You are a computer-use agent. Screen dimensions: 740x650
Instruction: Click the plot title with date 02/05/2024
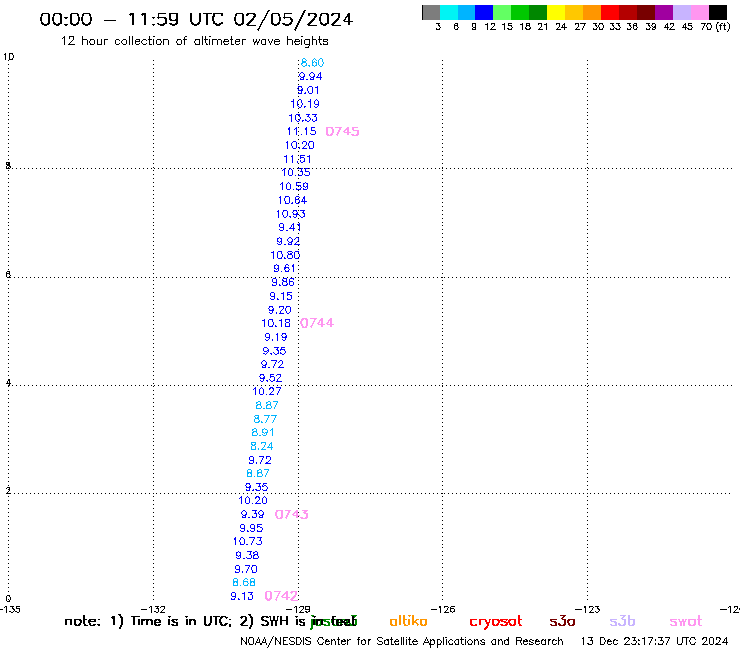[x=196, y=19]
